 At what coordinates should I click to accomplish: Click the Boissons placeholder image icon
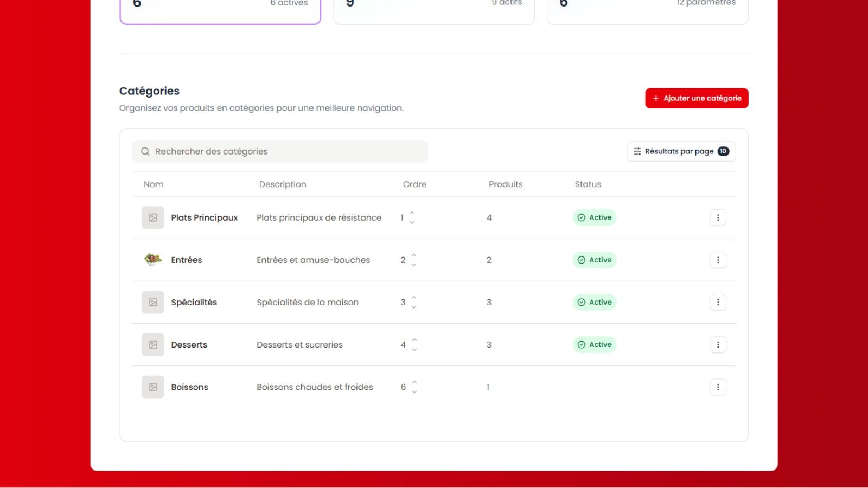pyautogui.click(x=153, y=387)
